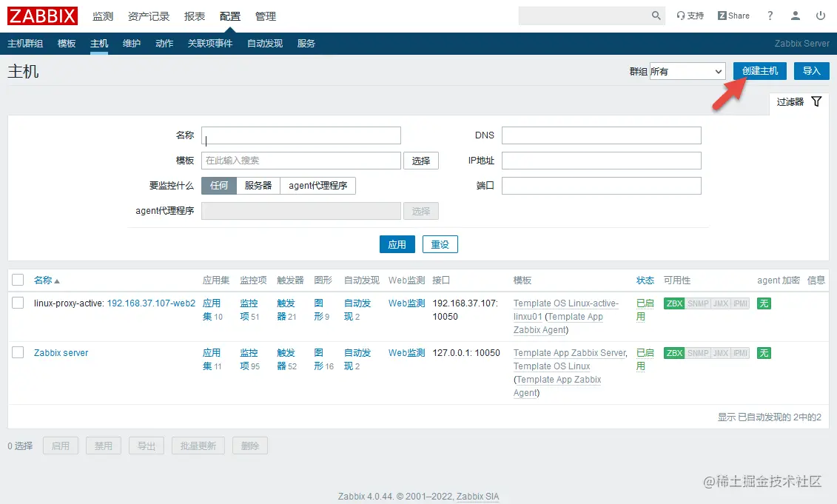Viewport: 837px width, 504px height.
Task: Click SNMP badge in Zabbix server row
Action: 698,353
